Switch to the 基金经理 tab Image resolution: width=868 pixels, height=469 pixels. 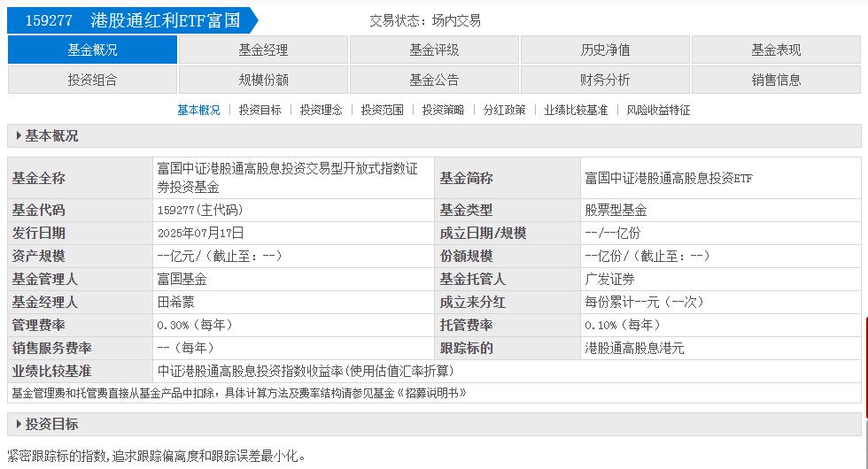(x=264, y=50)
